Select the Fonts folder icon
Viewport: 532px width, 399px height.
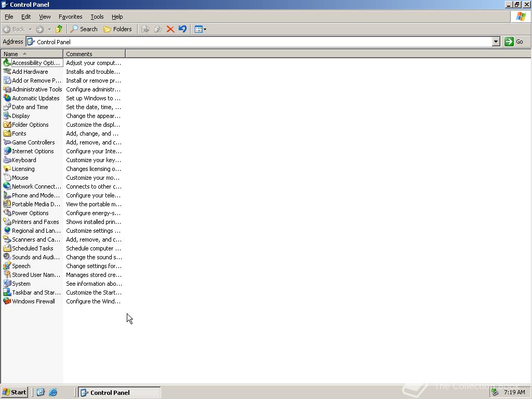(7, 134)
